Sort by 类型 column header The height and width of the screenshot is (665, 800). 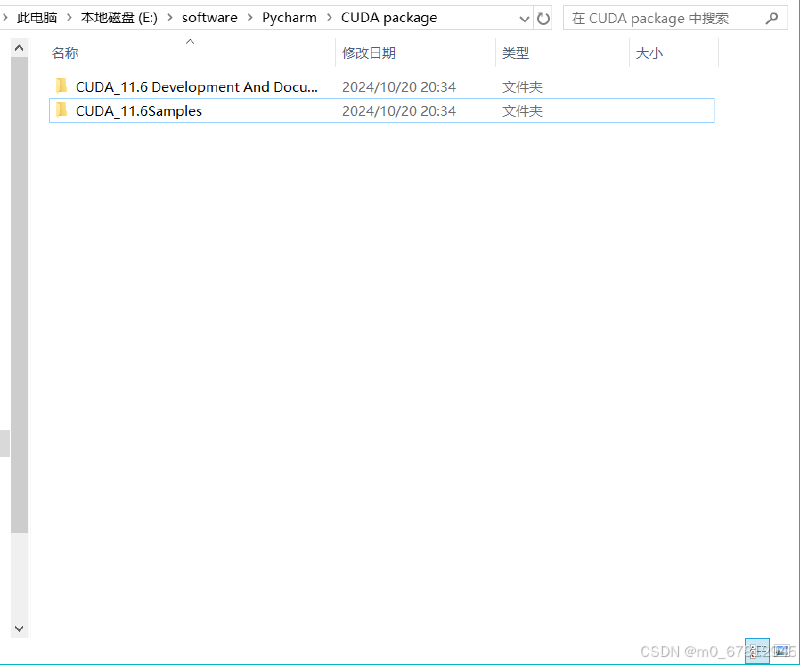pos(515,53)
